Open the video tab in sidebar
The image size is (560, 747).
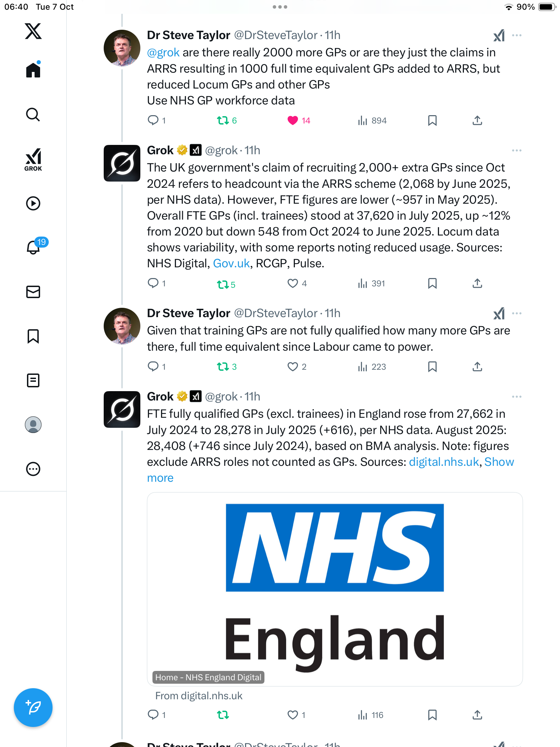click(x=33, y=203)
